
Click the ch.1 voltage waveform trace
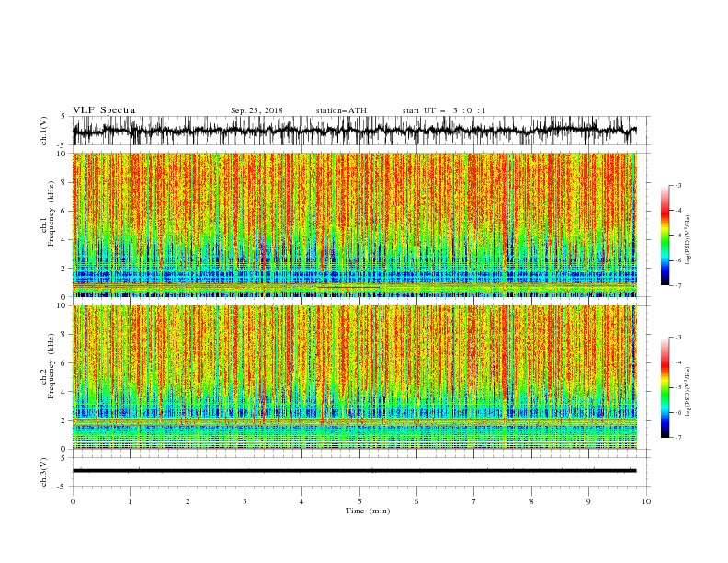click(354, 131)
